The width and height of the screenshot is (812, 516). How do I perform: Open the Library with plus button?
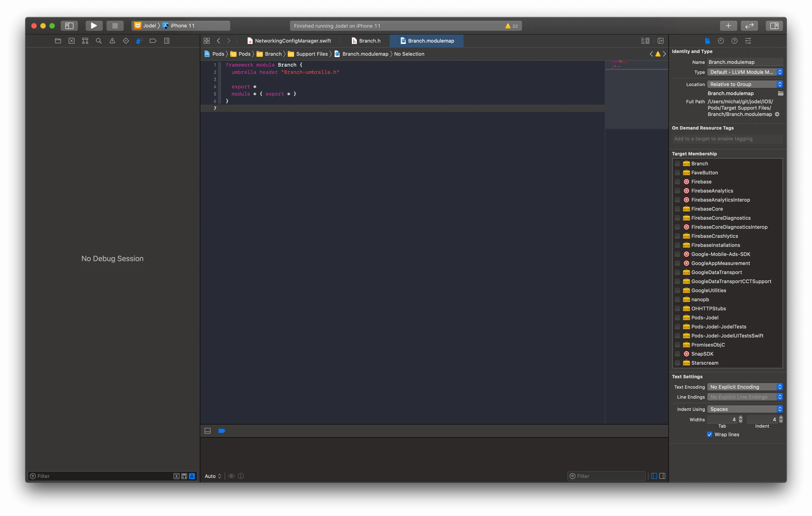tap(728, 26)
